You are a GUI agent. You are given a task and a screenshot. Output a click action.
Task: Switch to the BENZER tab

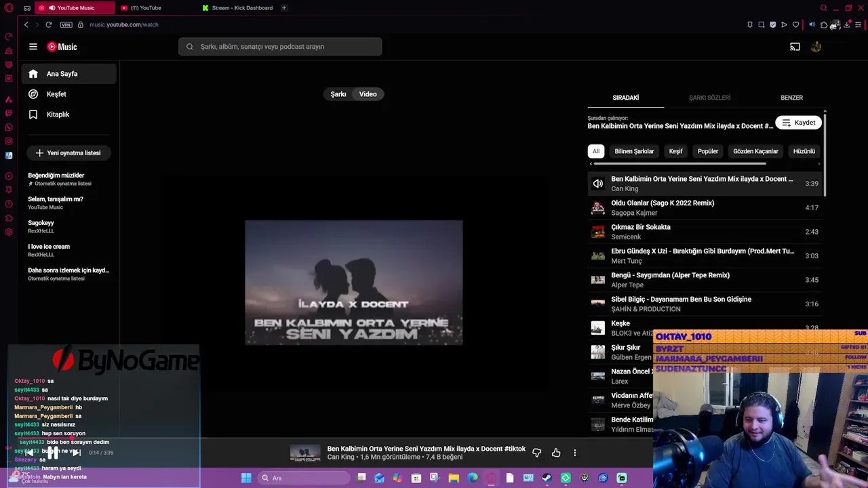[791, 98]
